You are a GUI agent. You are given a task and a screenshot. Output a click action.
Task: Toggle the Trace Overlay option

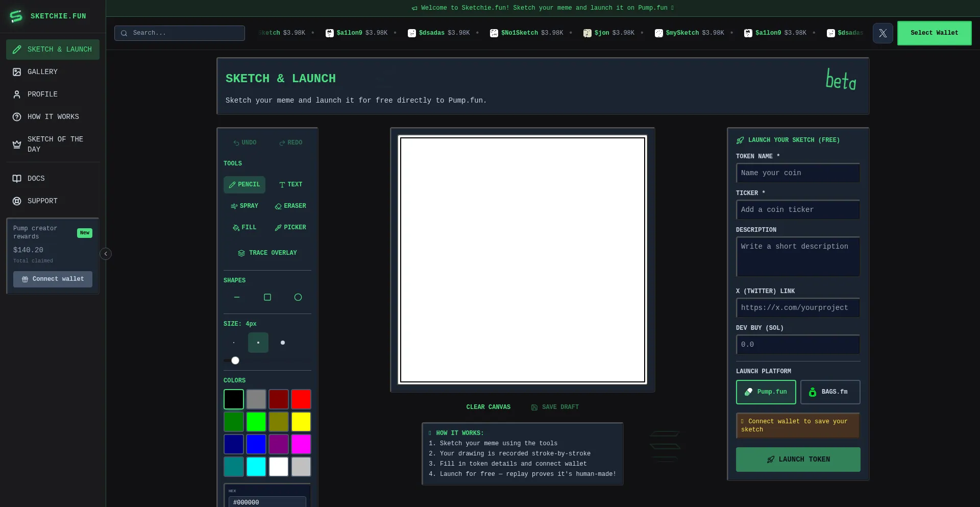pyautogui.click(x=267, y=253)
